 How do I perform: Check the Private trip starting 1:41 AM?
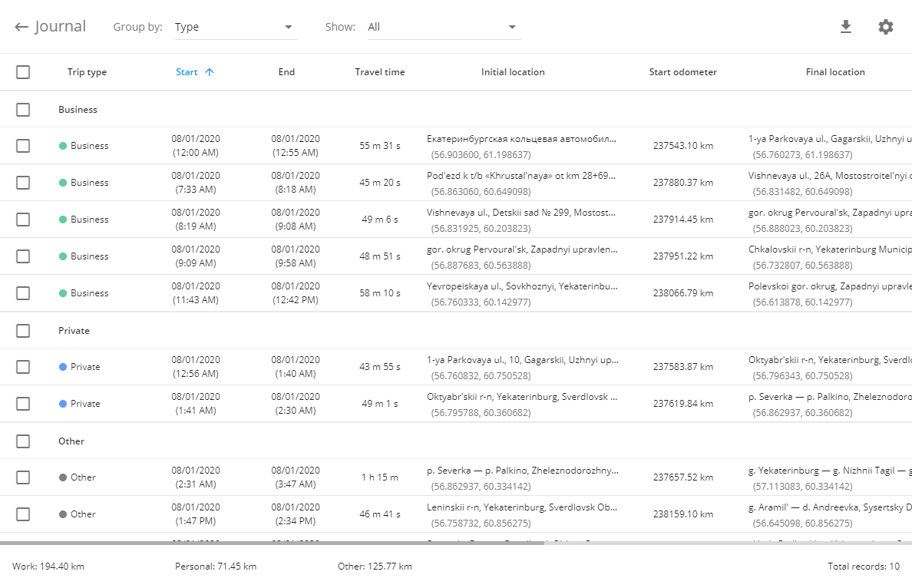click(23, 404)
